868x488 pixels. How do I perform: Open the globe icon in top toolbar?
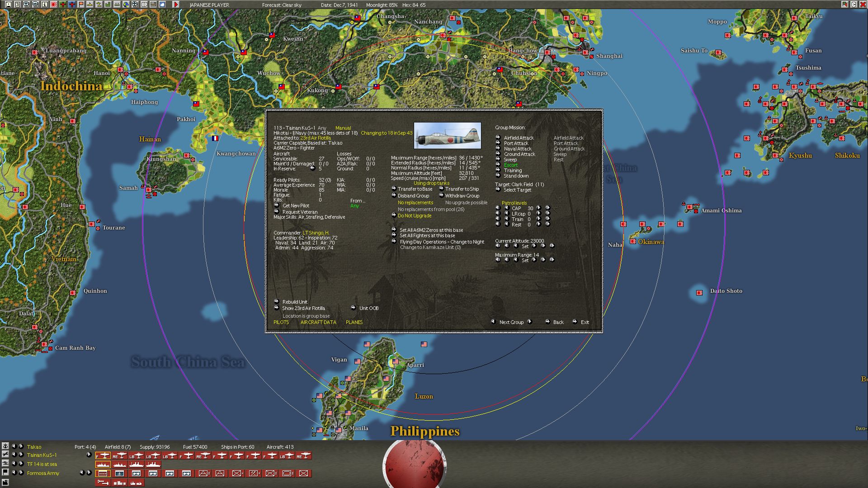pyautogui.click(x=126, y=5)
